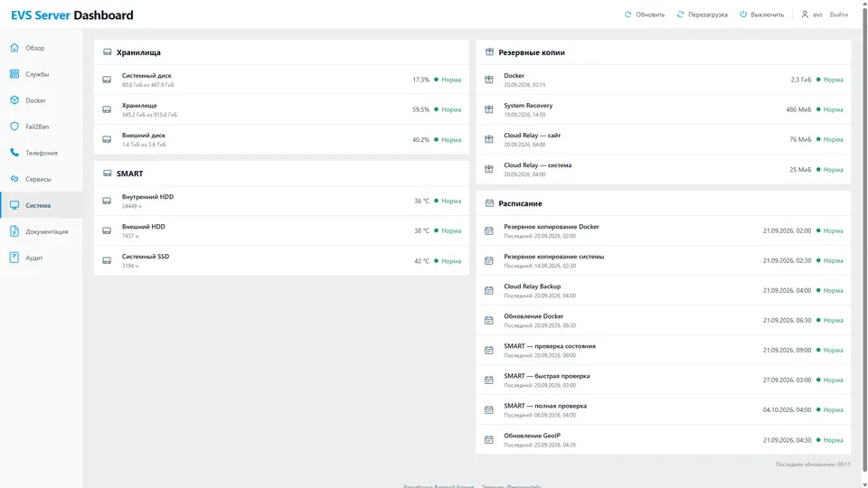The height and width of the screenshot is (488, 868).
Task: Click the Сервисы link icon
Action: [x=14, y=179]
